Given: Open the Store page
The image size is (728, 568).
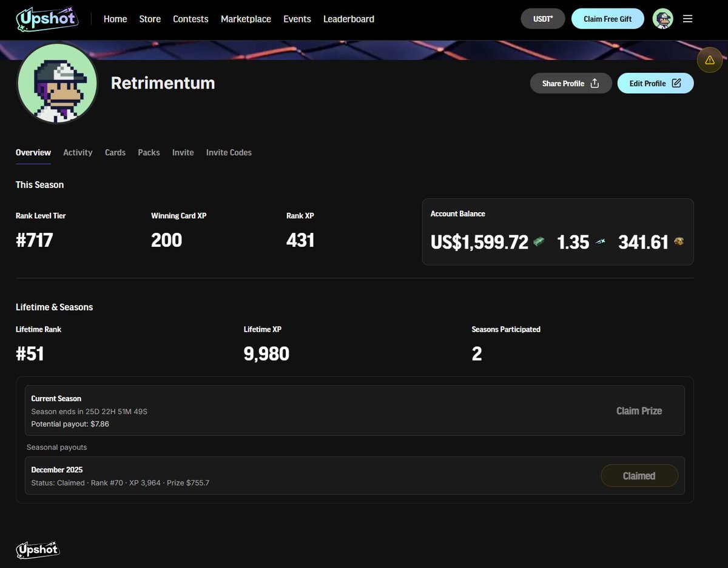Looking at the screenshot, I should coord(150,19).
